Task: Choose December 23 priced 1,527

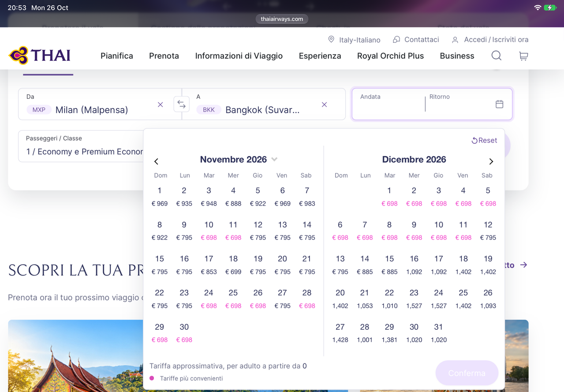Action: tap(414, 299)
